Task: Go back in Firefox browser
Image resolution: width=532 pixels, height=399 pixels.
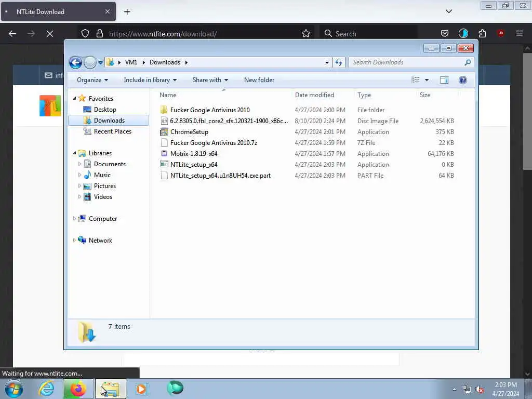Action: 12,34
